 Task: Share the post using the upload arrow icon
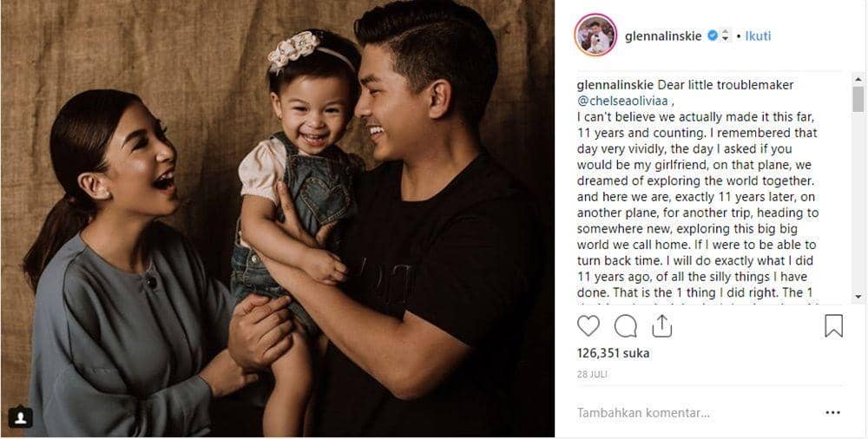pos(661,326)
